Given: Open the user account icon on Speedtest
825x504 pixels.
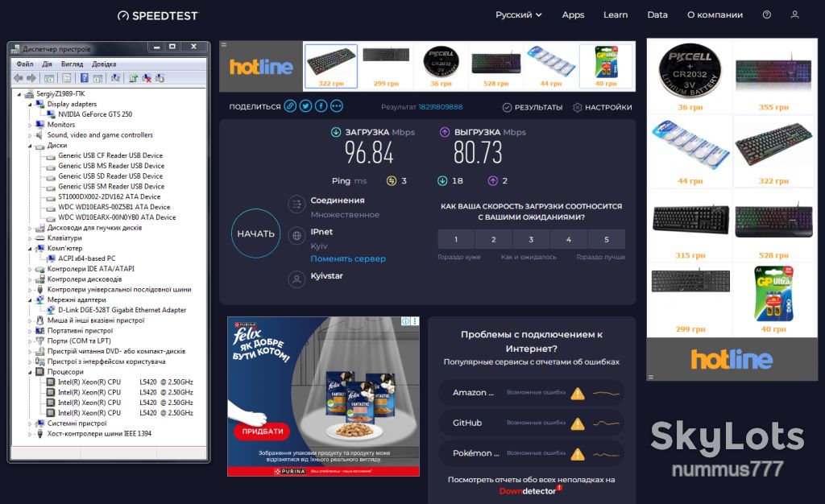Looking at the screenshot, I should click(795, 14).
